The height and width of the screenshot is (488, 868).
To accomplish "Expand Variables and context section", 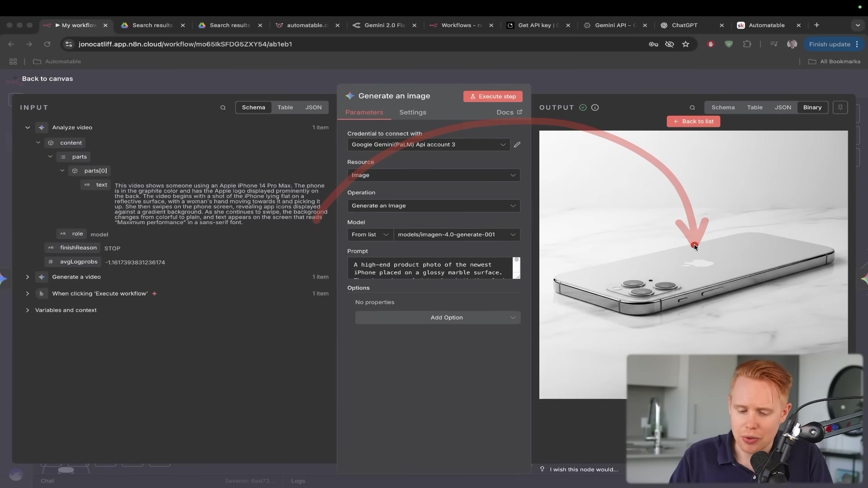I will (28, 310).
